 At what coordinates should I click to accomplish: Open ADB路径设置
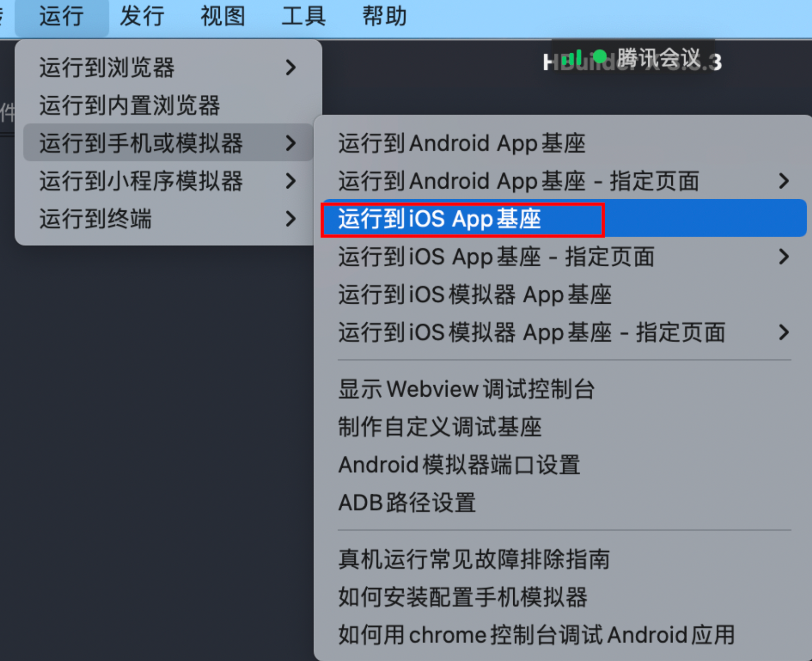pos(563,502)
